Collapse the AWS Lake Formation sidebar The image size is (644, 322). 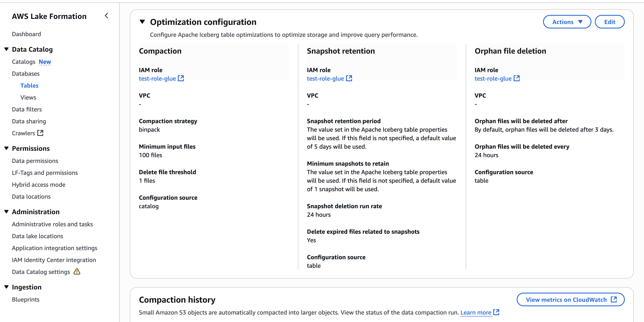point(106,16)
